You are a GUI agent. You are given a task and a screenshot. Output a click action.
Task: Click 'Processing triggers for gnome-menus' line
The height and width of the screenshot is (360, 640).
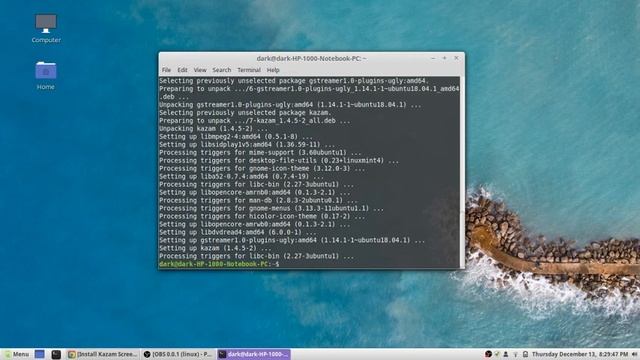pyautogui.click(x=271, y=208)
